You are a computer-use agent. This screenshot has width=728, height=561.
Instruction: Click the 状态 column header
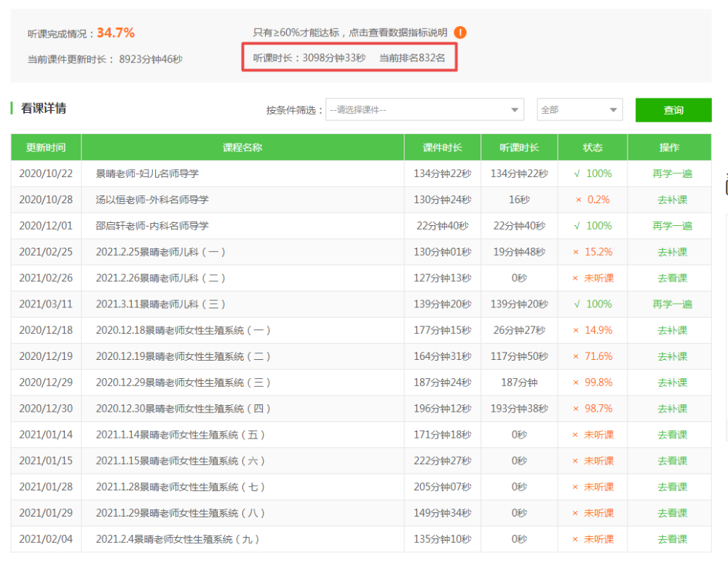[x=593, y=147]
